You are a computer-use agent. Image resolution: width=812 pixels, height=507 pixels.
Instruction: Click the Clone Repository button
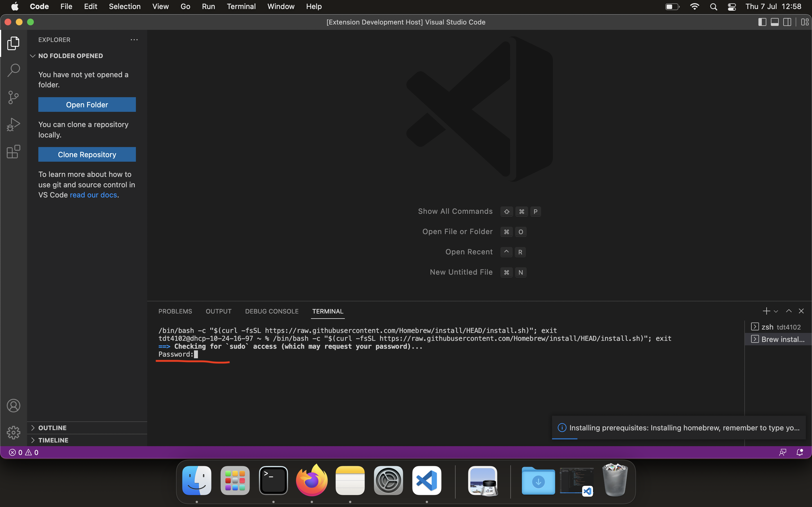point(87,154)
